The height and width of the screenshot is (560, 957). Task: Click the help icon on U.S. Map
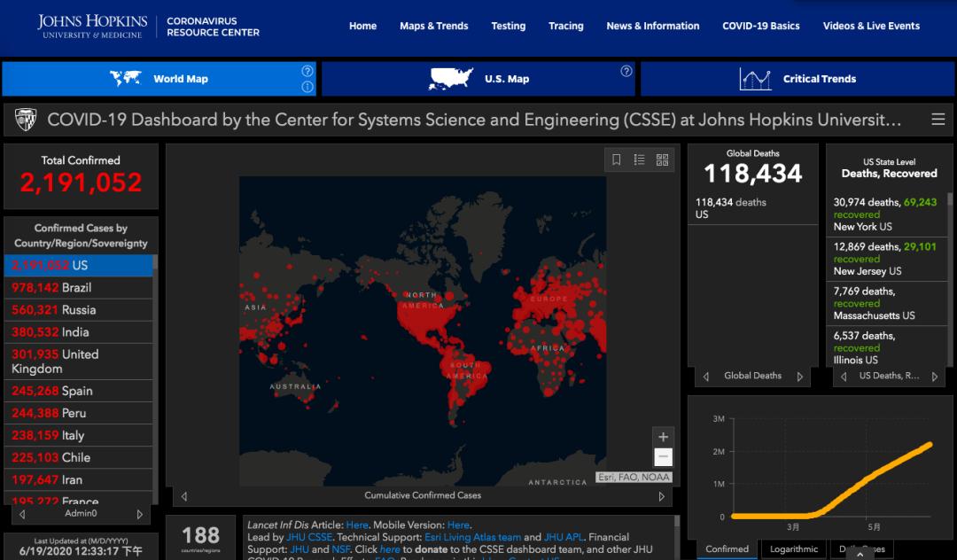pyautogui.click(x=626, y=71)
